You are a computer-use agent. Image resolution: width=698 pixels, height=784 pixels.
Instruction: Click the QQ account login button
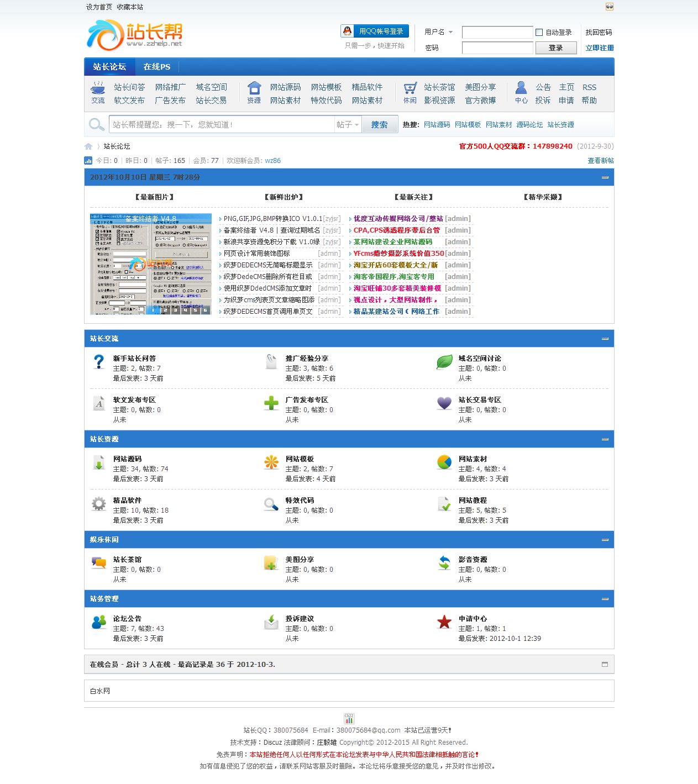pos(375,31)
